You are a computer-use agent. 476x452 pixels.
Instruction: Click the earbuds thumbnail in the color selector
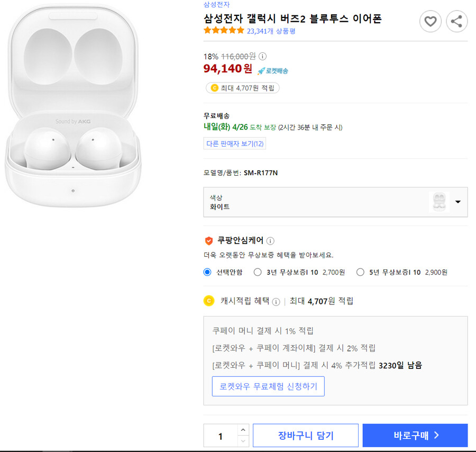440,202
